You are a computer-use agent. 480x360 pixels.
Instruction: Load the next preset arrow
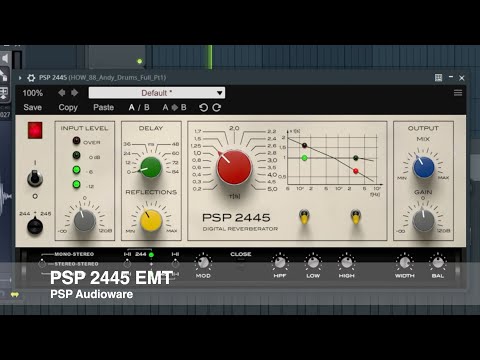click(x=74, y=93)
